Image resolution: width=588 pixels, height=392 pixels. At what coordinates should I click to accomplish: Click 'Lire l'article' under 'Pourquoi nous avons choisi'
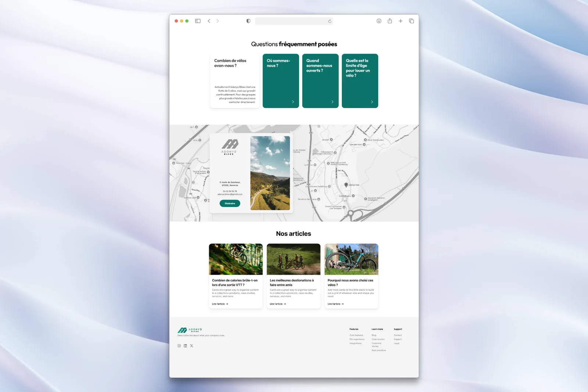336,304
